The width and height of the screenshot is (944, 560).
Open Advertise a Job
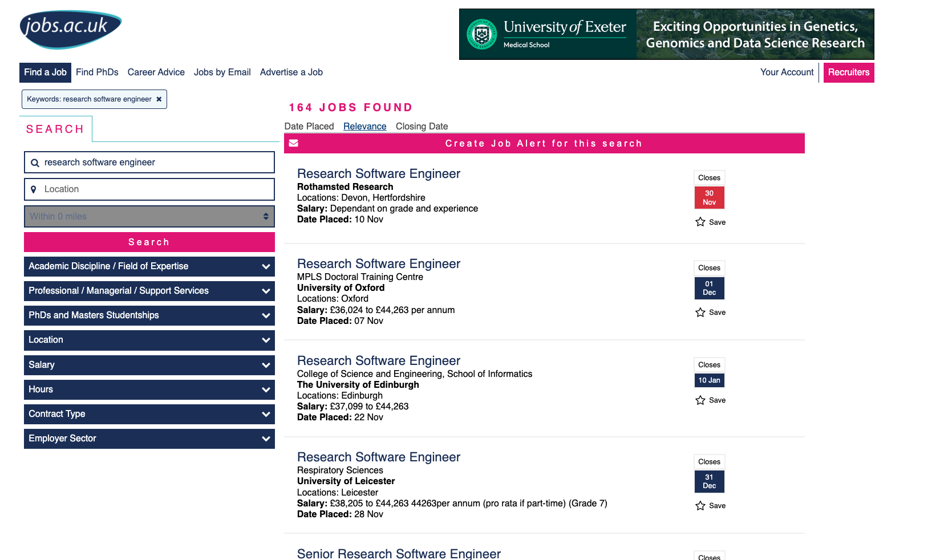(291, 72)
